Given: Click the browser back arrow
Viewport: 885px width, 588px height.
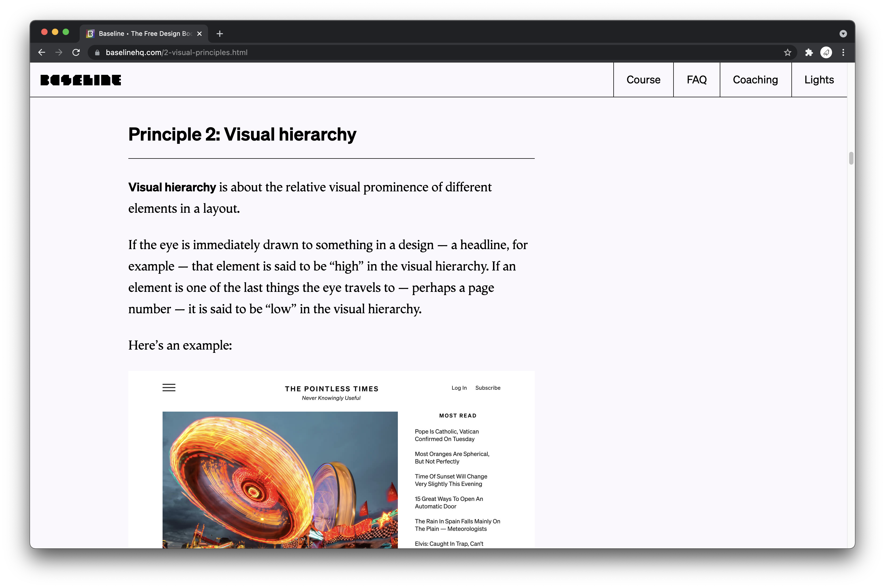Looking at the screenshot, I should (42, 52).
